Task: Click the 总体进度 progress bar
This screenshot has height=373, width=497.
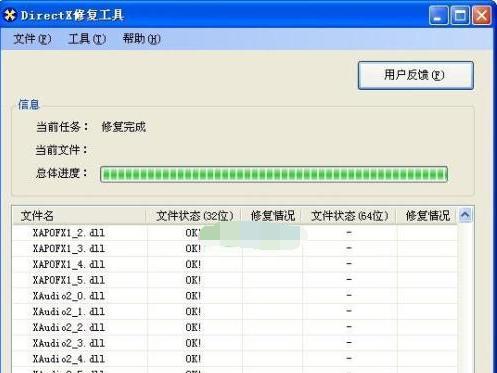Action: pyautogui.click(x=274, y=174)
